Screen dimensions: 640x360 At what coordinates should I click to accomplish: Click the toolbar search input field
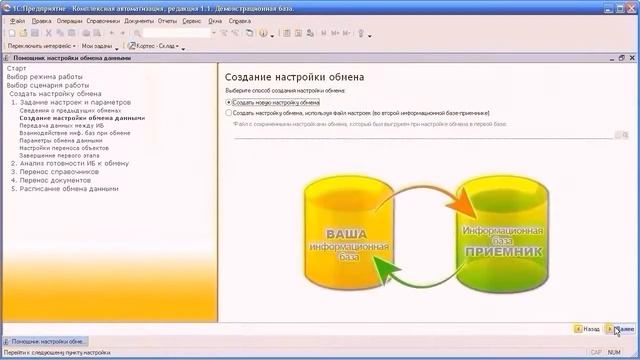click(x=176, y=33)
